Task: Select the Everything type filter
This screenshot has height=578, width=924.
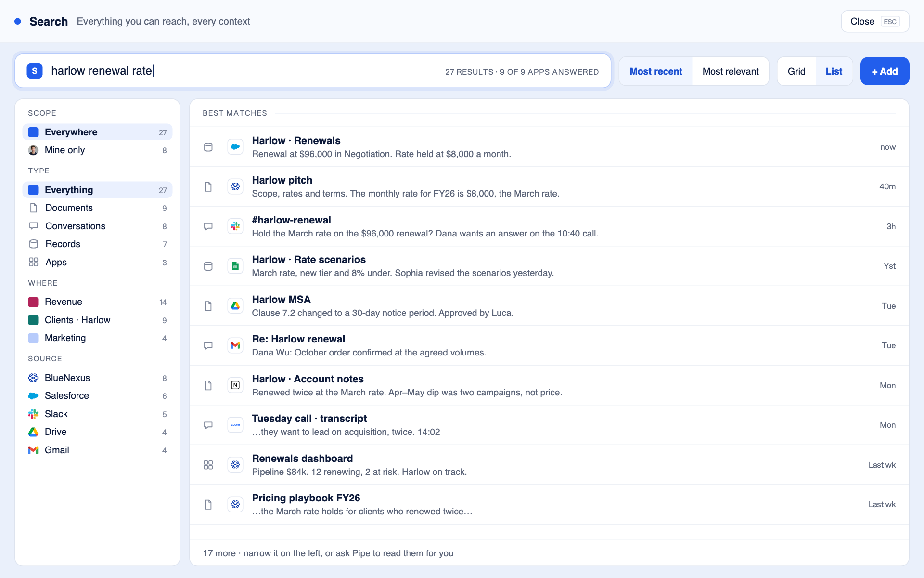Action: click(97, 190)
